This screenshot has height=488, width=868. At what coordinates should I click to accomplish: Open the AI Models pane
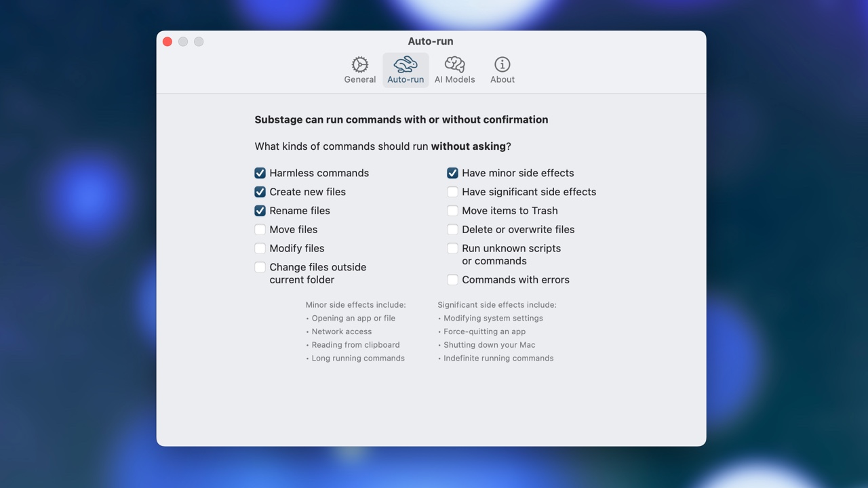click(x=454, y=68)
